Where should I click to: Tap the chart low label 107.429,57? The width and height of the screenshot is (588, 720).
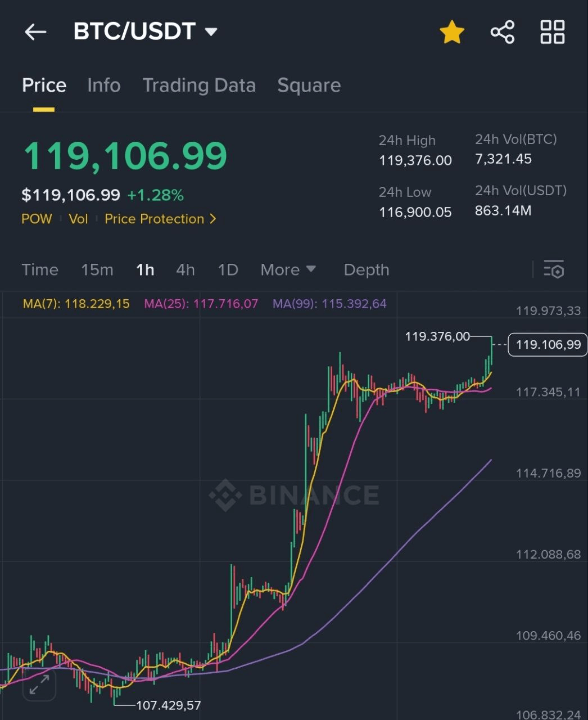tap(169, 705)
